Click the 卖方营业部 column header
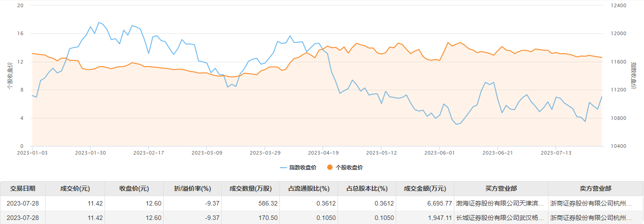 point(595,189)
